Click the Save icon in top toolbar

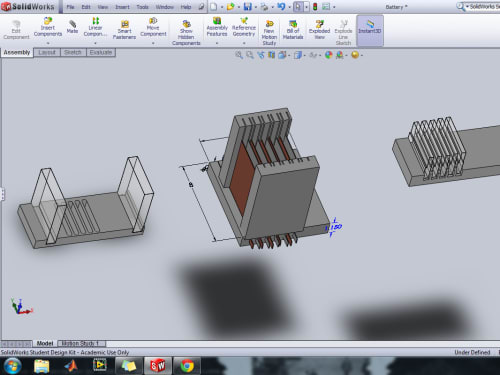[247, 7]
